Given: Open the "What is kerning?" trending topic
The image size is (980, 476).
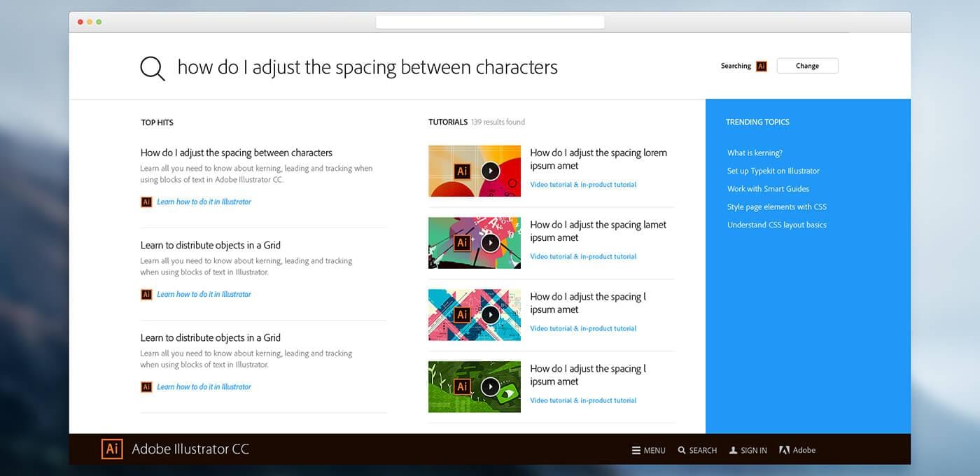Looking at the screenshot, I should [755, 153].
